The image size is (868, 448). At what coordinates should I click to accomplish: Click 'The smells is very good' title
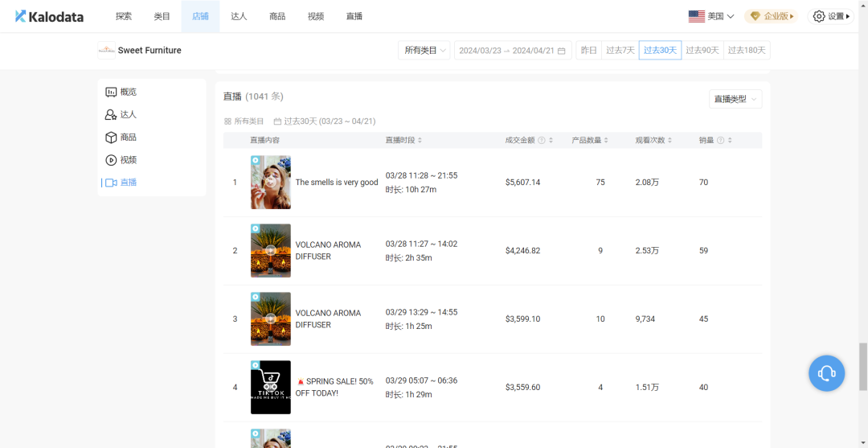point(337,183)
